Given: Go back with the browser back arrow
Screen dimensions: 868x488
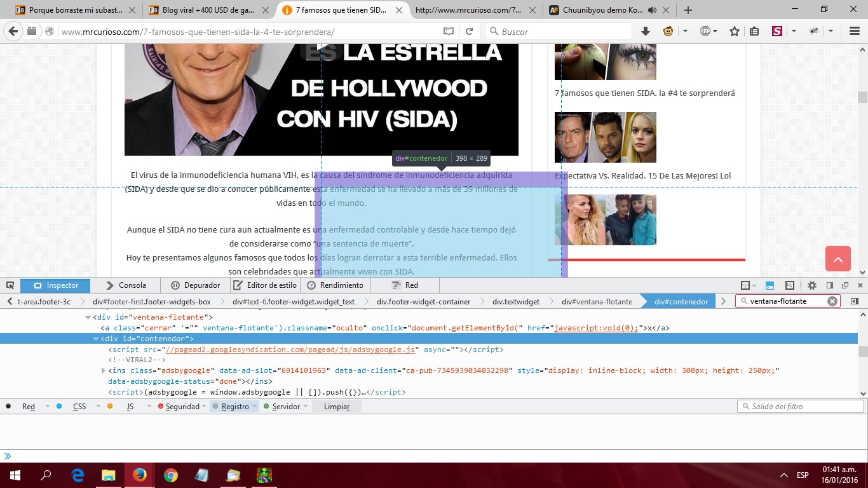Looking at the screenshot, I should coord(11,31).
